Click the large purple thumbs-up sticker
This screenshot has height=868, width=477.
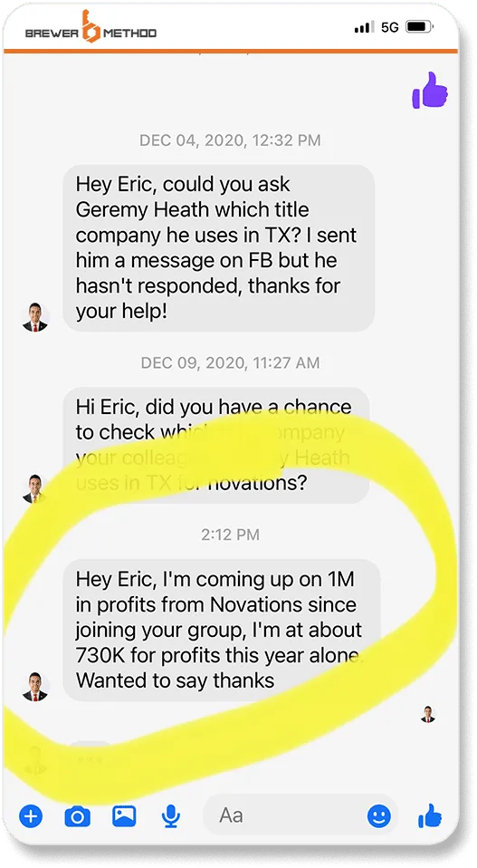[x=429, y=91]
